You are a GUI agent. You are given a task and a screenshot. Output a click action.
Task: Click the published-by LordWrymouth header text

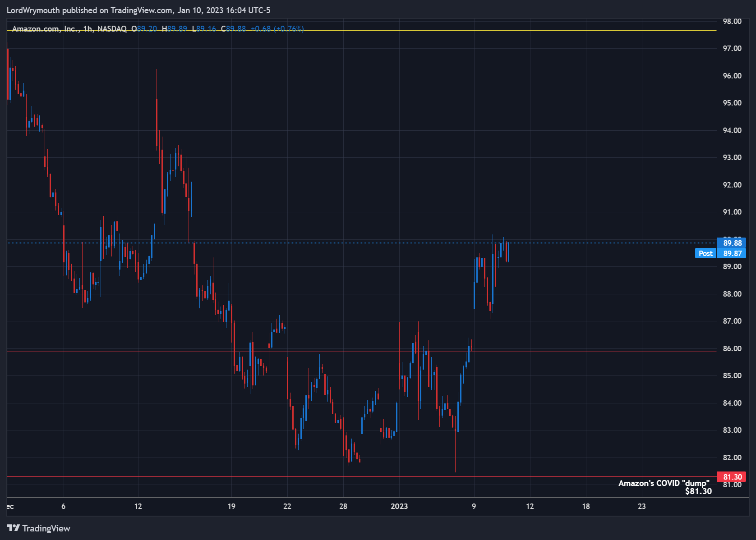pyautogui.click(x=138, y=10)
